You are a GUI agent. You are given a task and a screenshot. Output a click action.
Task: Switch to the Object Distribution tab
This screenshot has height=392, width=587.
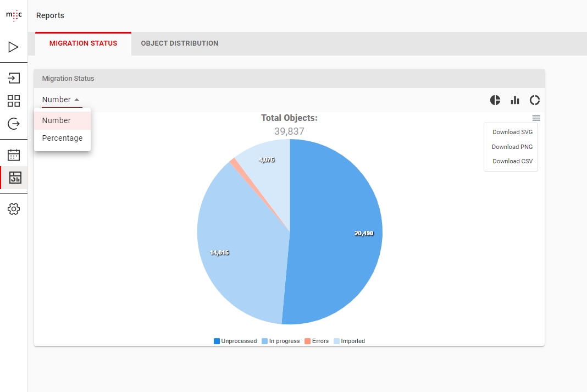tap(179, 43)
